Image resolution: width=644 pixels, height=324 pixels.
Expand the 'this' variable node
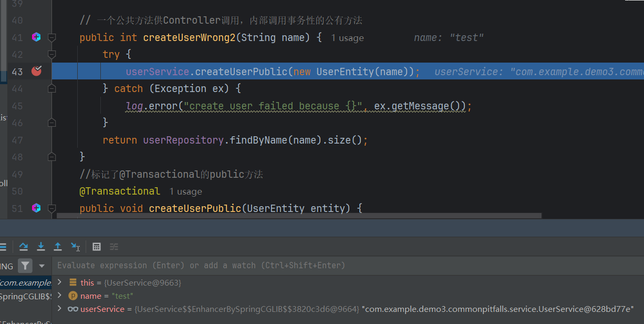coord(59,282)
